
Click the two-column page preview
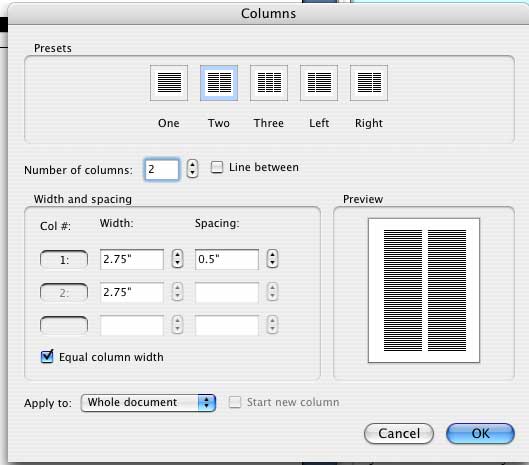(x=424, y=290)
